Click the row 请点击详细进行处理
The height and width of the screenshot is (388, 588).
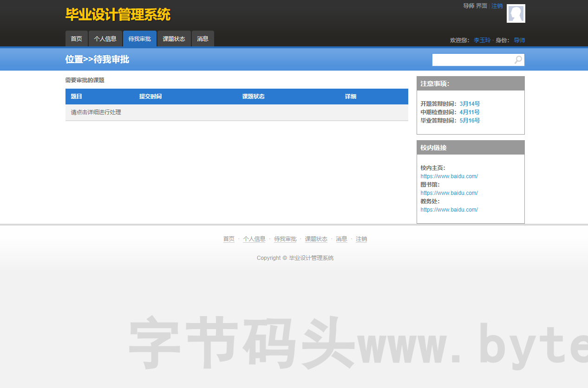point(237,112)
